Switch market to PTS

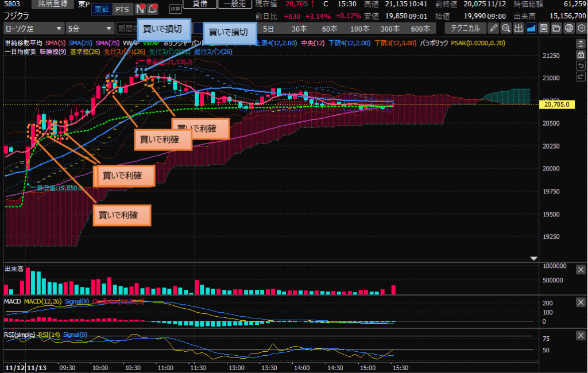[x=122, y=9]
